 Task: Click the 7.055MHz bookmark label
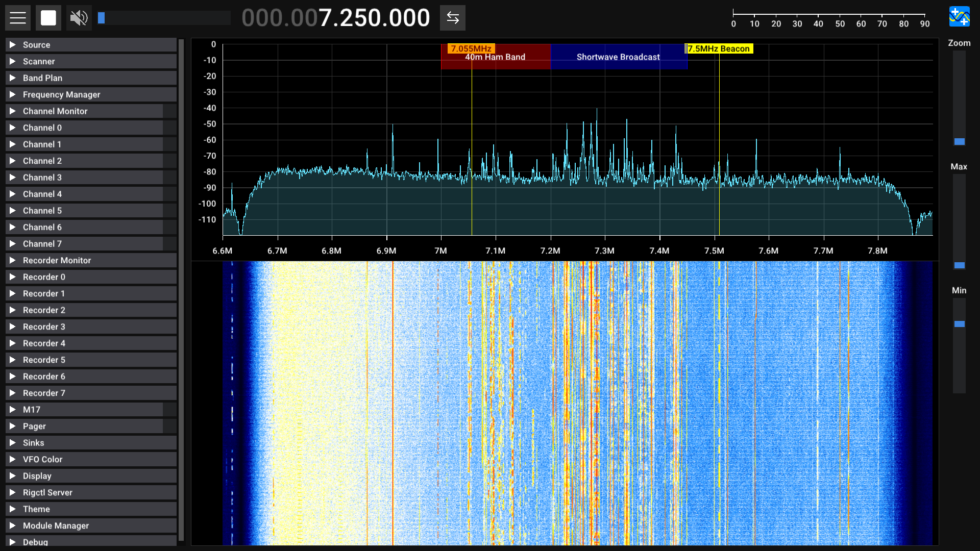point(471,49)
